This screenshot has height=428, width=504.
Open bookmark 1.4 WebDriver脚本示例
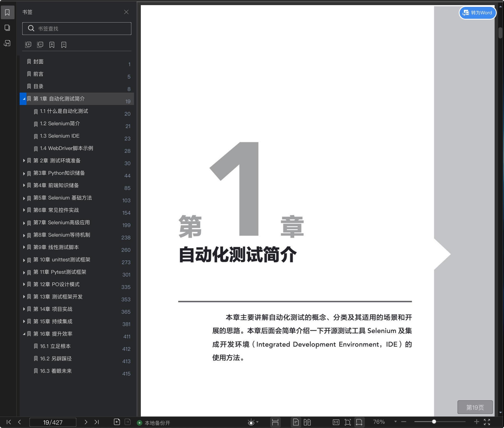[x=77, y=148]
